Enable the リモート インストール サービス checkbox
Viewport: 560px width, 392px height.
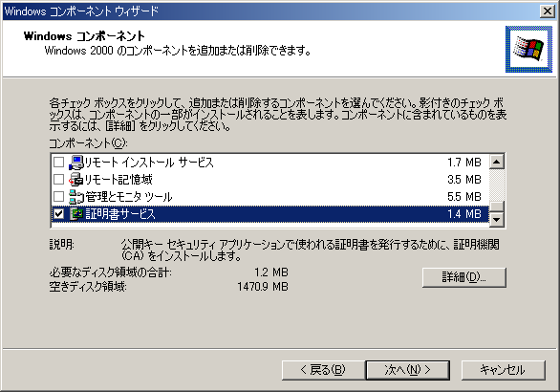click(58, 163)
